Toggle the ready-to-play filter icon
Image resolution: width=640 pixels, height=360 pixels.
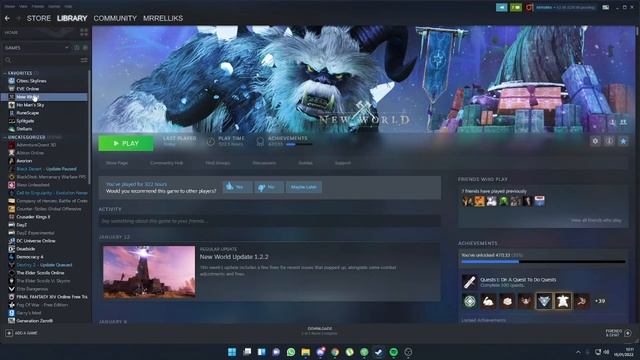coord(85,48)
